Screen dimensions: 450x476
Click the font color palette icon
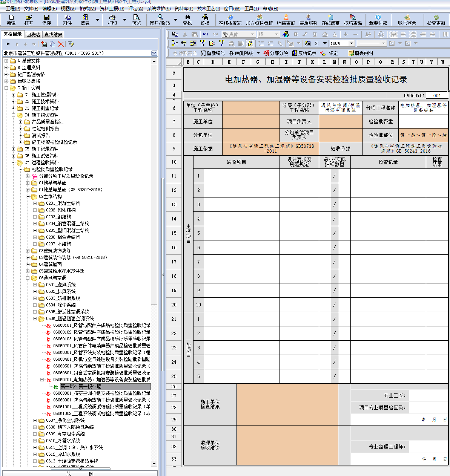pos(286,34)
